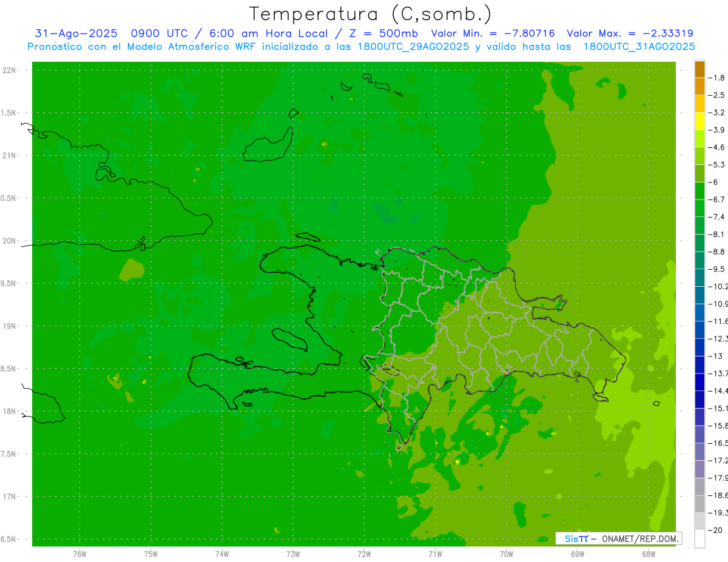Click the "68W" longitude label
This screenshot has width=728, height=562.
point(648,554)
